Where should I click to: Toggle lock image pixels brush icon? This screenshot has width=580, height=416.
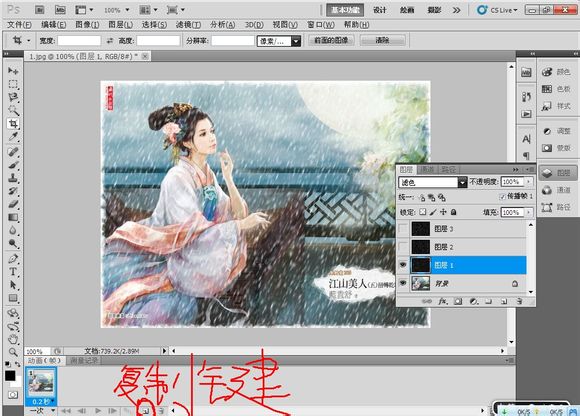pos(433,212)
